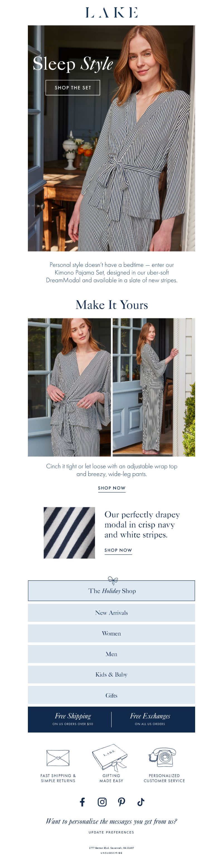This screenshot has height=868, width=223.
Task: Open The Holiday Shop banner
Action: tap(111, 590)
